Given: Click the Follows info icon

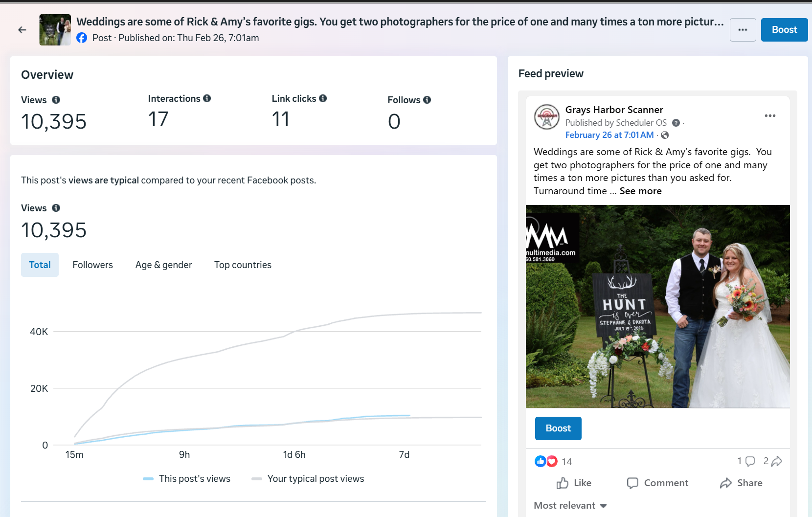Looking at the screenshot, I should [427, 100].
